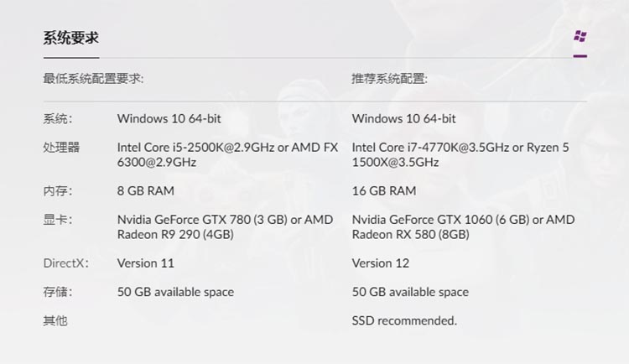Viewport: 629px width, 364px height.
Task: Select the 推荐系统配置 column header
Action: (389, 78)
